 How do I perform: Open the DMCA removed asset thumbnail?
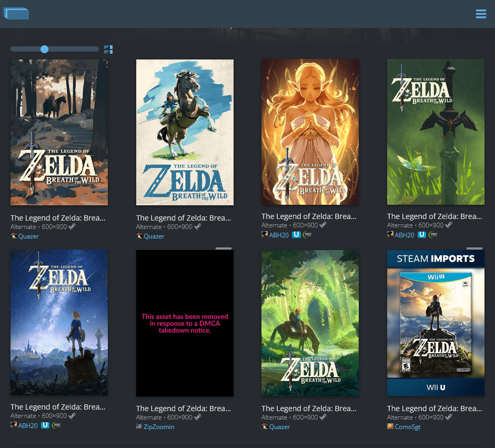click(185, 323)
